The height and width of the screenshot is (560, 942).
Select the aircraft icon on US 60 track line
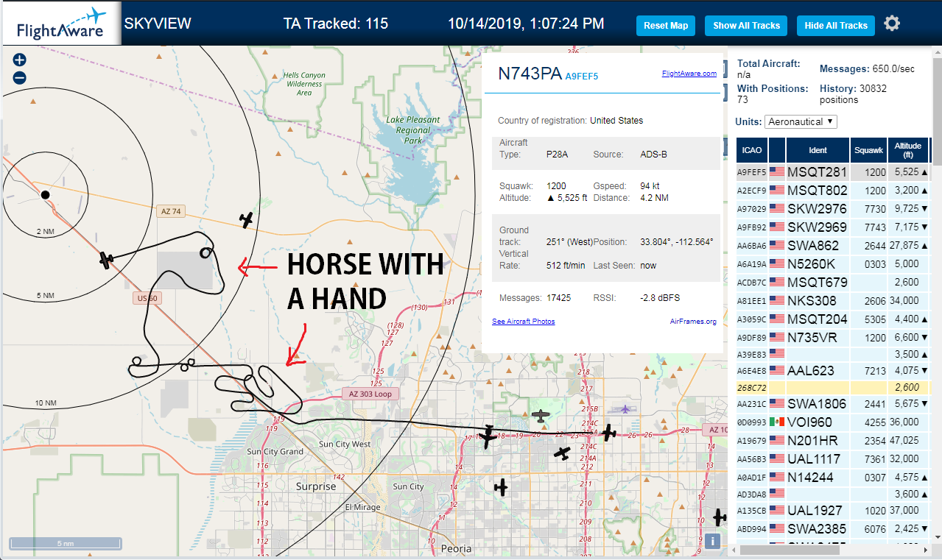[x=106, y=259]
